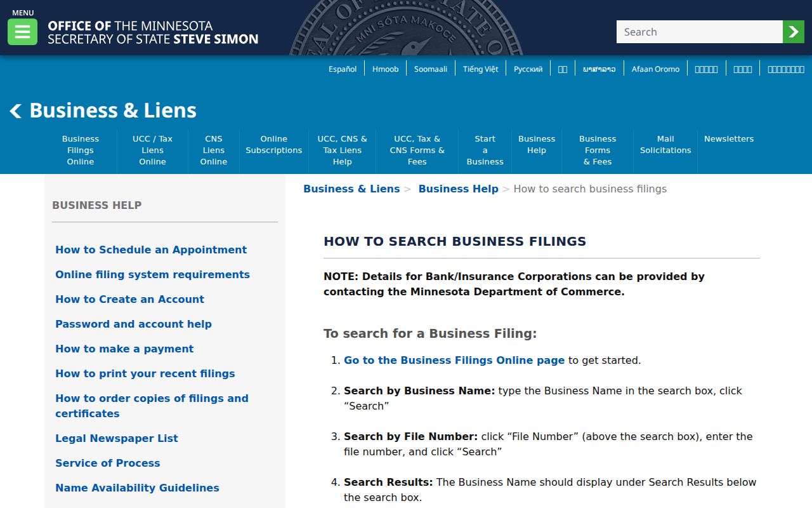Click the BUSINESS HELP sidebar heading
812x508 pixels.
click(x=97, y=205)
